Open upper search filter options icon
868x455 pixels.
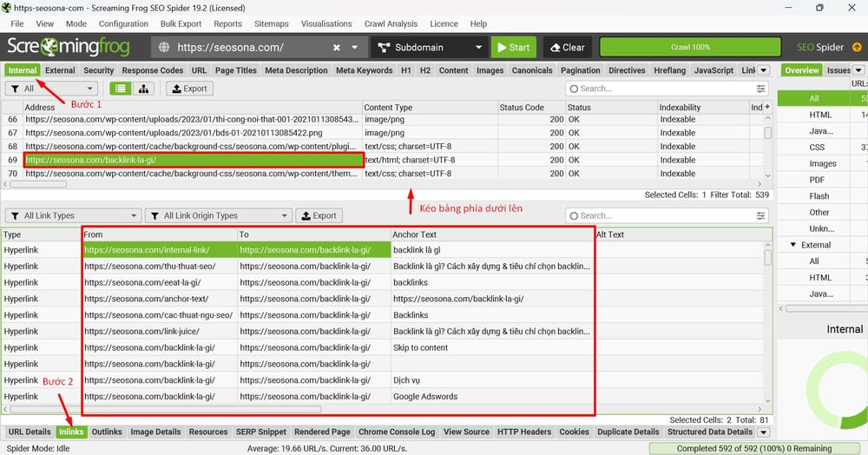tap(760, 89)
